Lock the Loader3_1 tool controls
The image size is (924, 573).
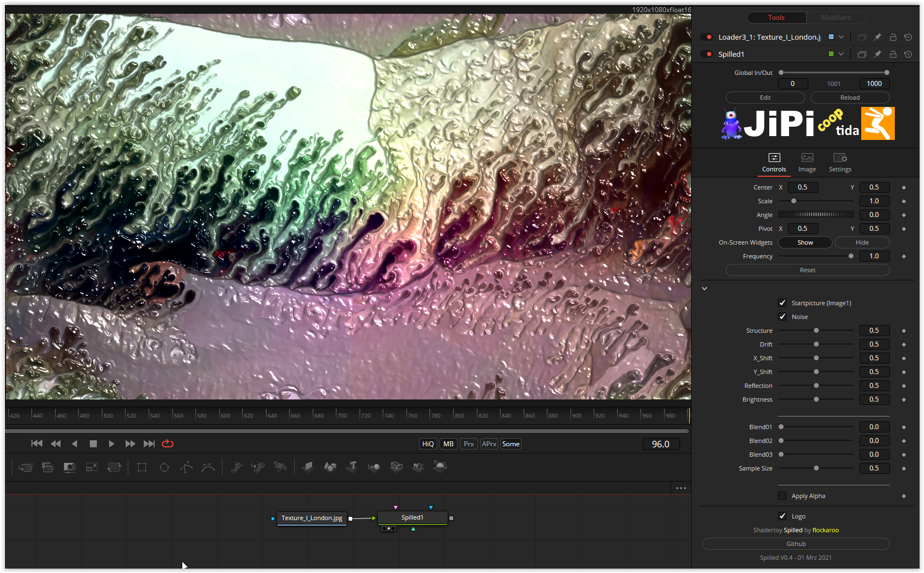pyautogui.click(x=893, y=37)
